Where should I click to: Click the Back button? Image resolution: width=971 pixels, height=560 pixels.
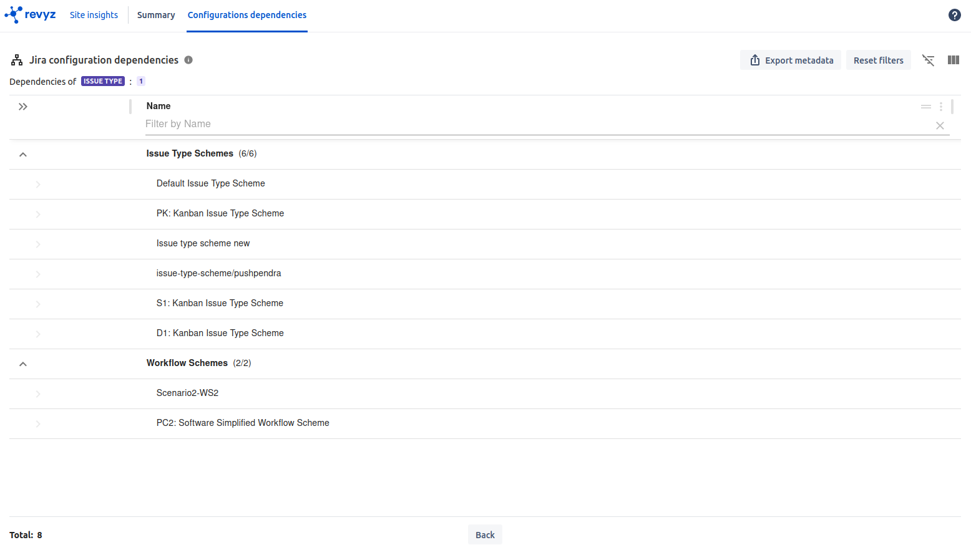click(485, 534)
